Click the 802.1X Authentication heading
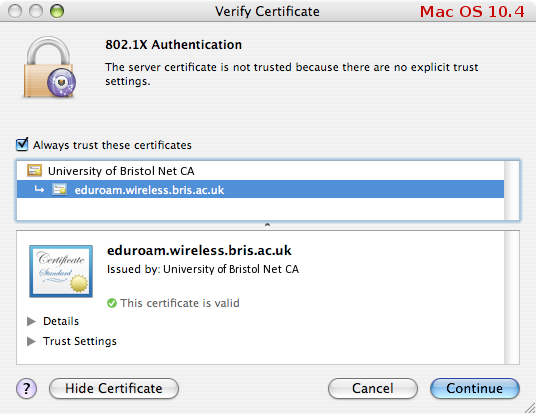The width and height of the screenshot is (536, 414). [x=174, y=44]
